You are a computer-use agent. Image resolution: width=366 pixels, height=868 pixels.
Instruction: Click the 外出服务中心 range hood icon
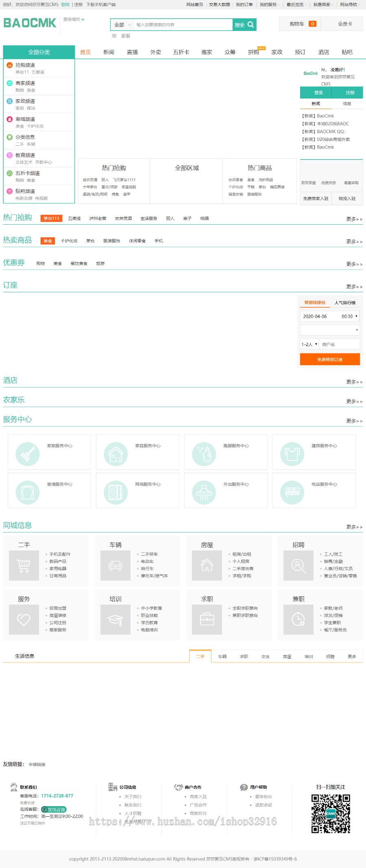point(204,492)
